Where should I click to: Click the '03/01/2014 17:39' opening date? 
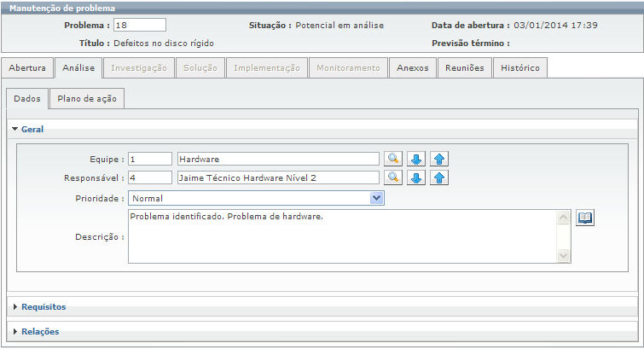[x=555, y=25]
